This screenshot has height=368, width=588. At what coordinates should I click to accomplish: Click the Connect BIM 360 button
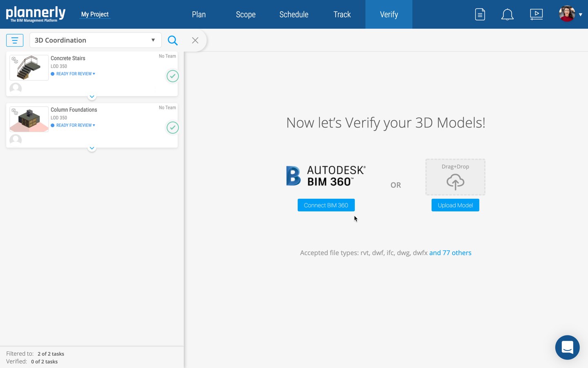click(x=326, y=205)
